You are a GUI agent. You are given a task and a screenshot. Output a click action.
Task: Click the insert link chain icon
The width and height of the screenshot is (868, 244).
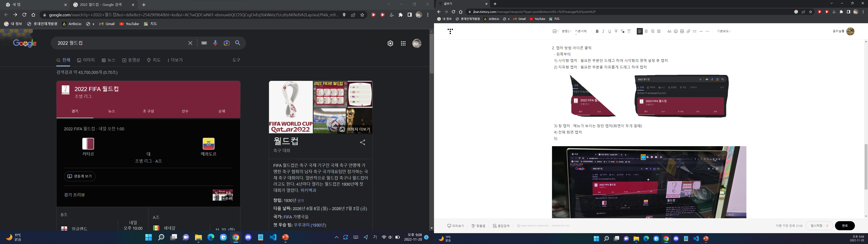(688, 31)
